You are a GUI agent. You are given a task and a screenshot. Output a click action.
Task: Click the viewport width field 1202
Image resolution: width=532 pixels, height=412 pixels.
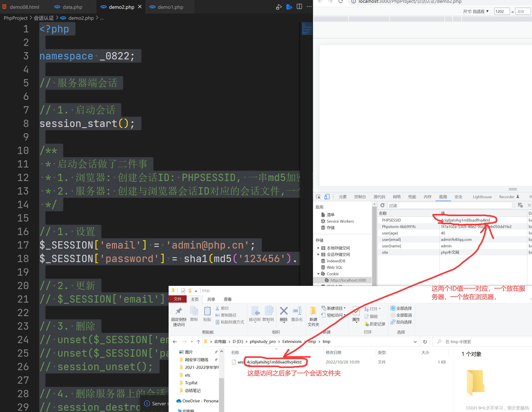tap(502, 11)
